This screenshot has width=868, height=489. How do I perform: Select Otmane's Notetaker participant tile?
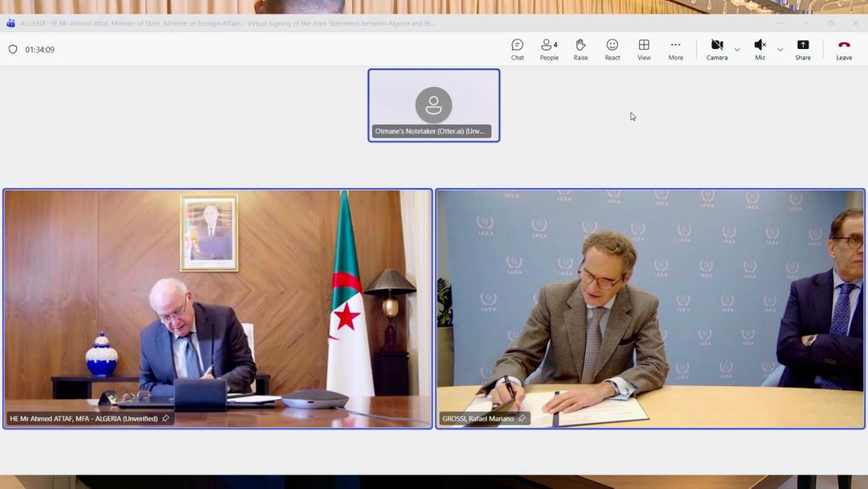click(x=433, y=105)
